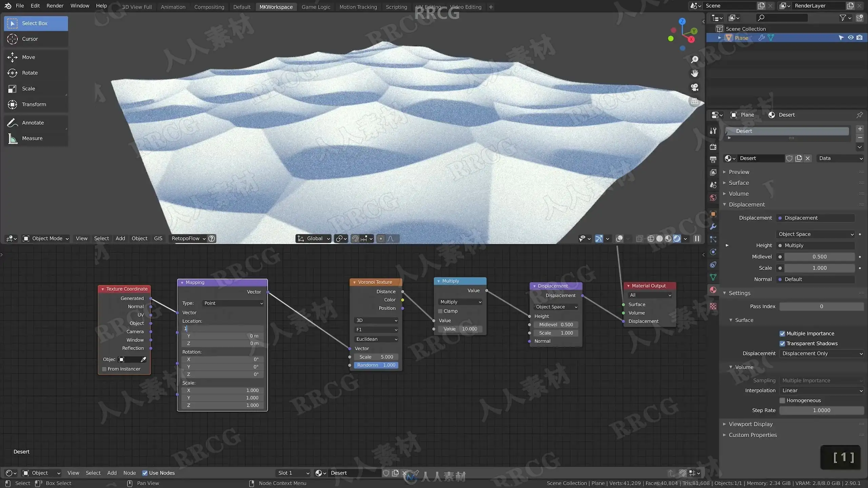Open node editor Add menu
The height and width of the screenshot is (488, 868).
[x=112, y=473]
